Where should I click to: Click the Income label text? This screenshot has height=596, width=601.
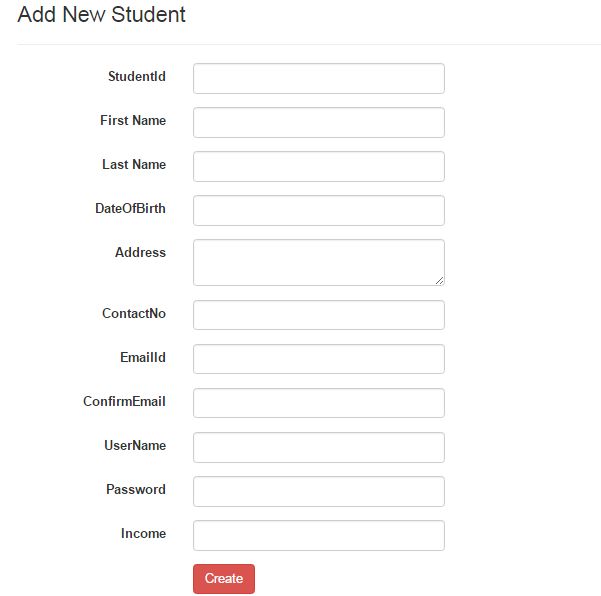coord(143,533)
